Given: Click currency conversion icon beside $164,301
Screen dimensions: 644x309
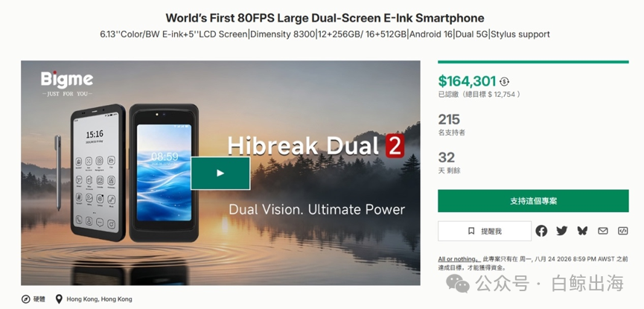Looking at the screenshot, I should pos(504,81).
